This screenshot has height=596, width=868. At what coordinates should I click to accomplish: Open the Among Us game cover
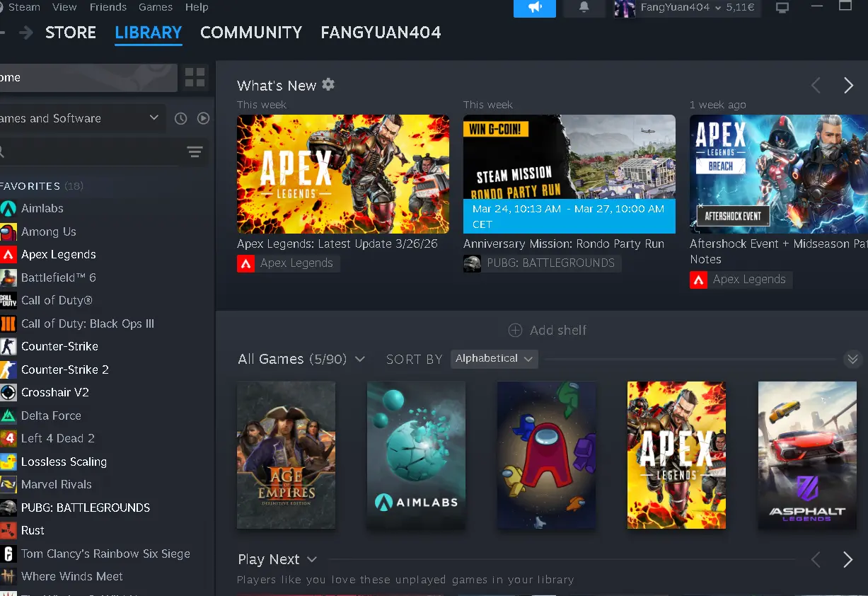[546, 455]
